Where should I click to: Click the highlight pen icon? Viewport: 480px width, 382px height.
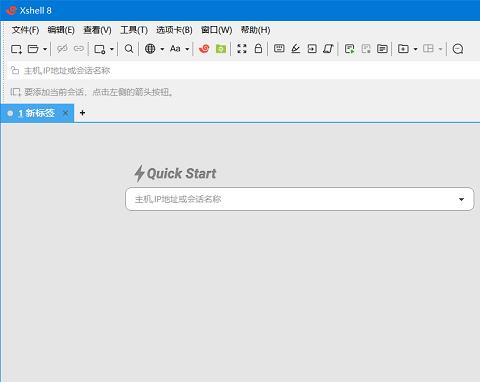click(x=296, y=49)
